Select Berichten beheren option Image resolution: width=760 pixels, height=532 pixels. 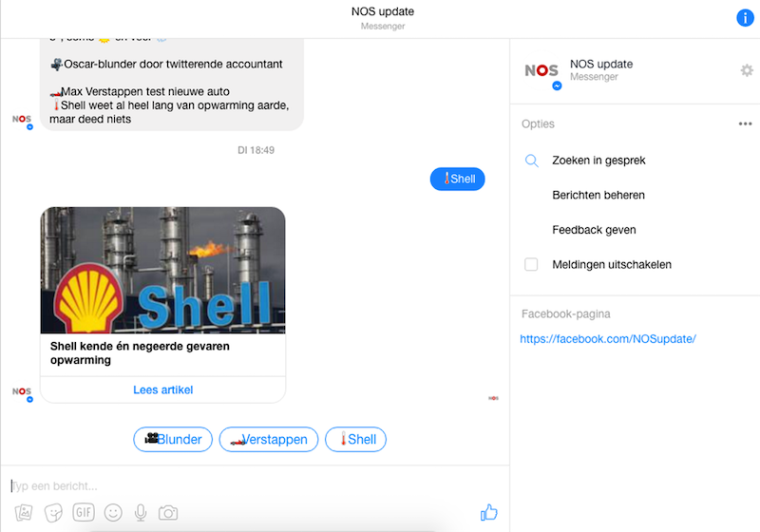pos(598,195)
